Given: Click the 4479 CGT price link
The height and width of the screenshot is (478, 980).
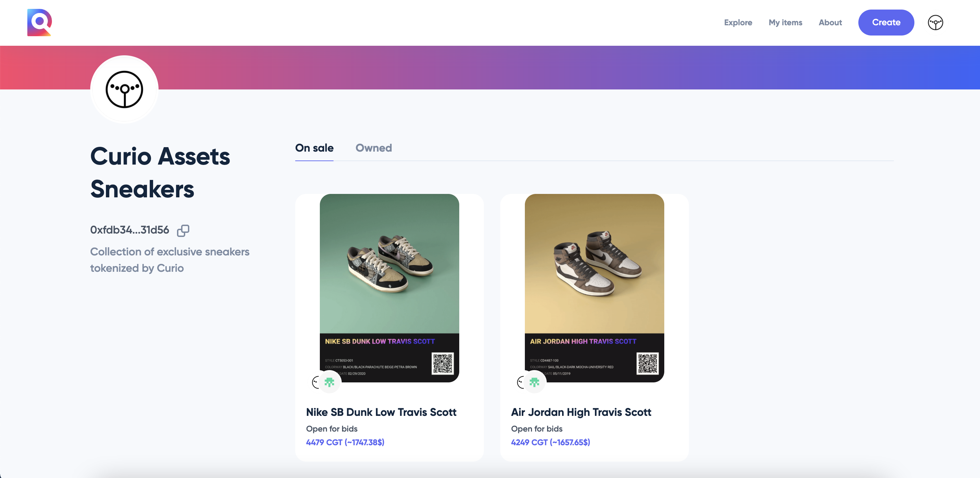Looking at the screenshot, I should [345, 442].
